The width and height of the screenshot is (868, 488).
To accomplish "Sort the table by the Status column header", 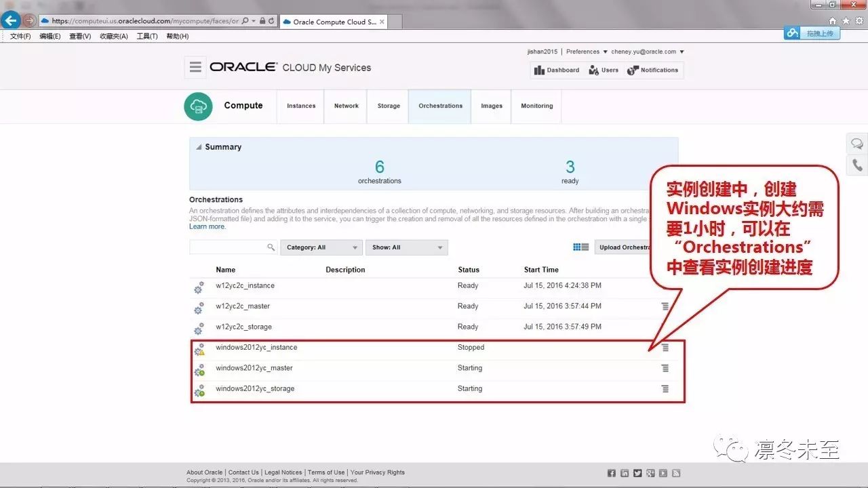I will 469,270.
